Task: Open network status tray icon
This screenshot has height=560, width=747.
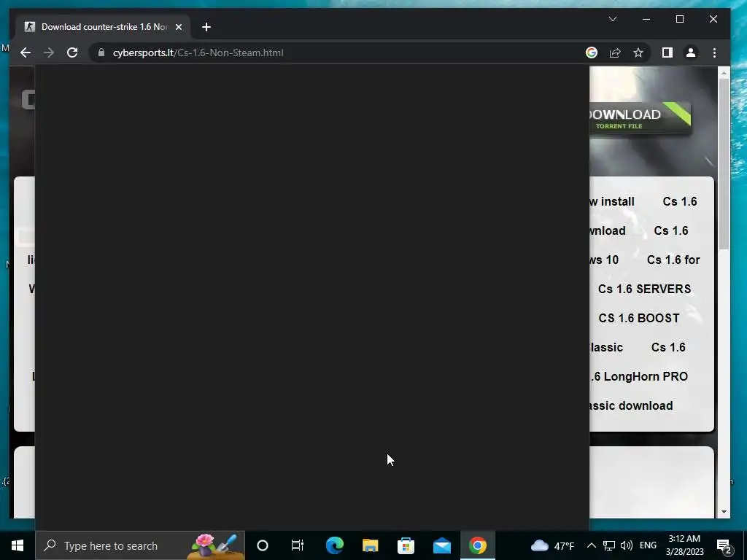Action: (x=609, y=545)
